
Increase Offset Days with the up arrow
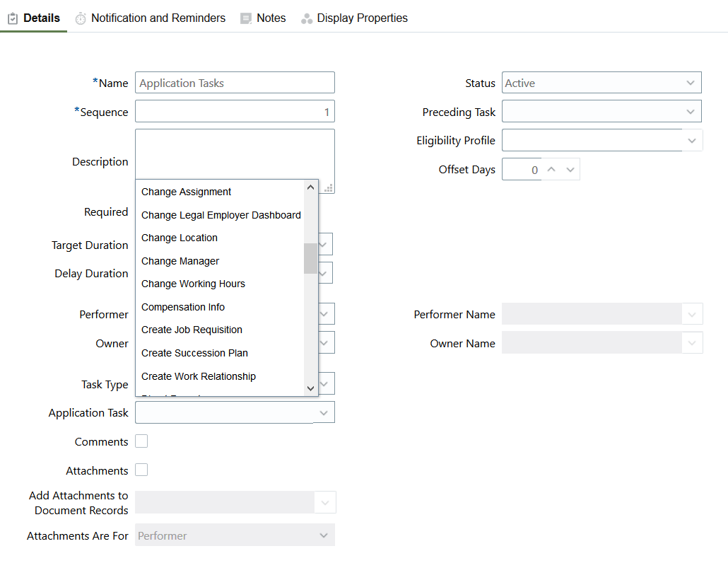point(551,170)
